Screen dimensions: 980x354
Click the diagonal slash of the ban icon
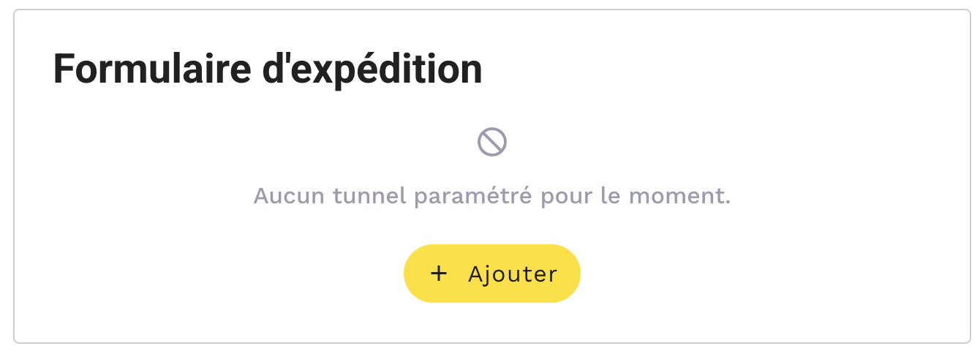pos(492,142)
